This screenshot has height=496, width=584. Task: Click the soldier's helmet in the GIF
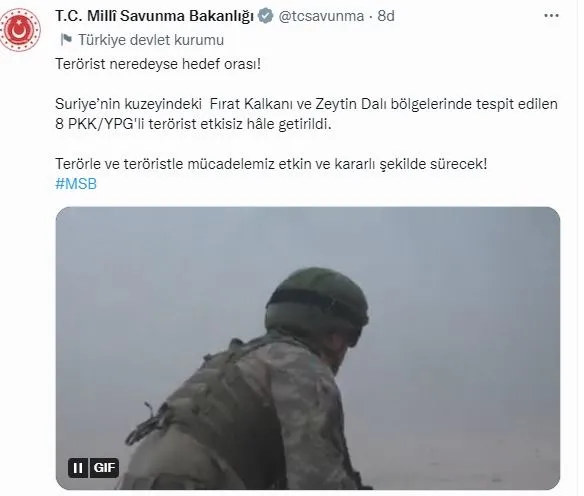pos(317,302)
